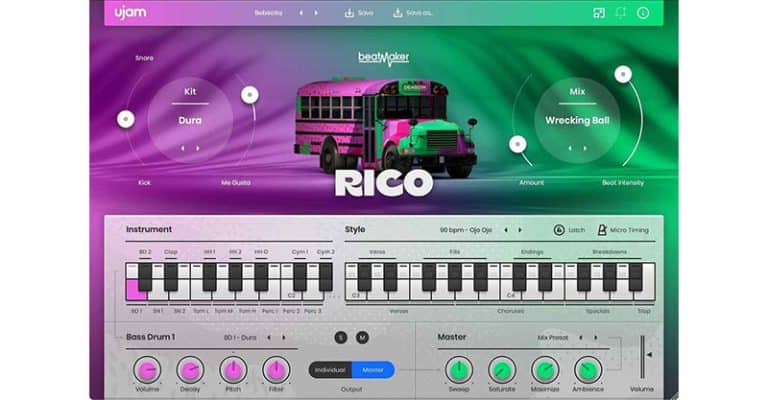768x400 pixels.
Task: Click the ujam logo in the top bar
Action: coord(130,13)
